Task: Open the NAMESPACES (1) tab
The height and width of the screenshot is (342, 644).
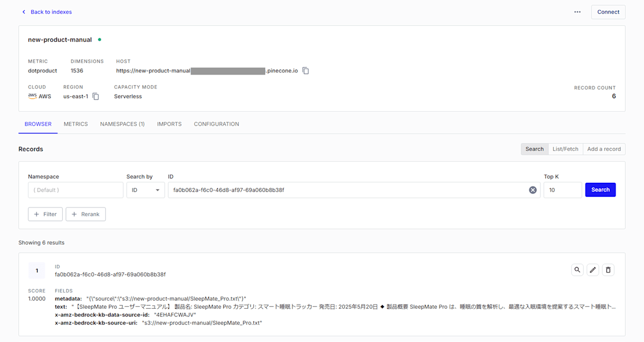Action: coord(122,124)
